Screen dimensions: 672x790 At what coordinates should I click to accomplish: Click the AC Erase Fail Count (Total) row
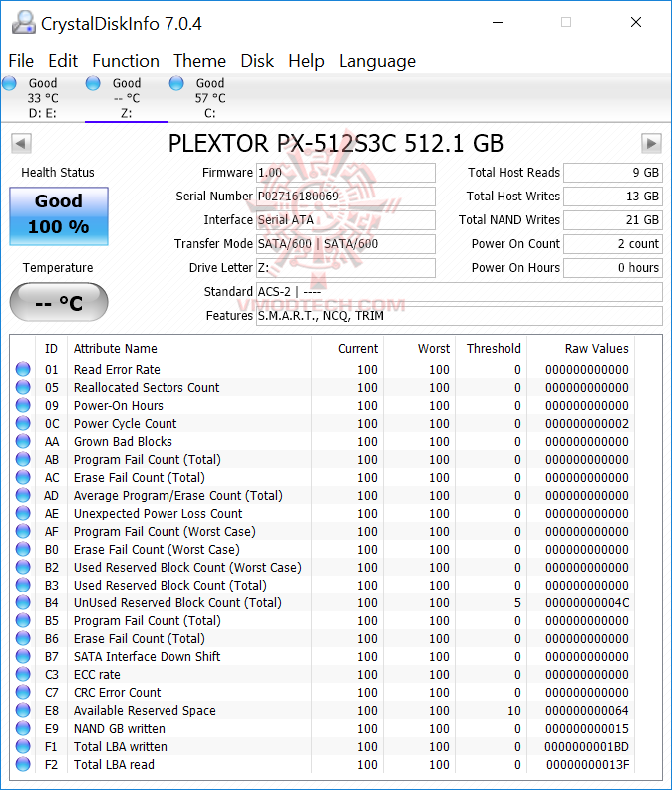tap(322, 477)
